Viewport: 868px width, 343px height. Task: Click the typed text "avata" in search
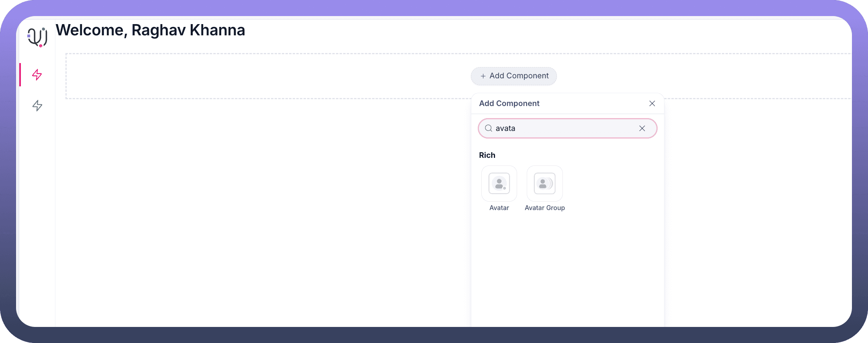click(x=505, y=129)
